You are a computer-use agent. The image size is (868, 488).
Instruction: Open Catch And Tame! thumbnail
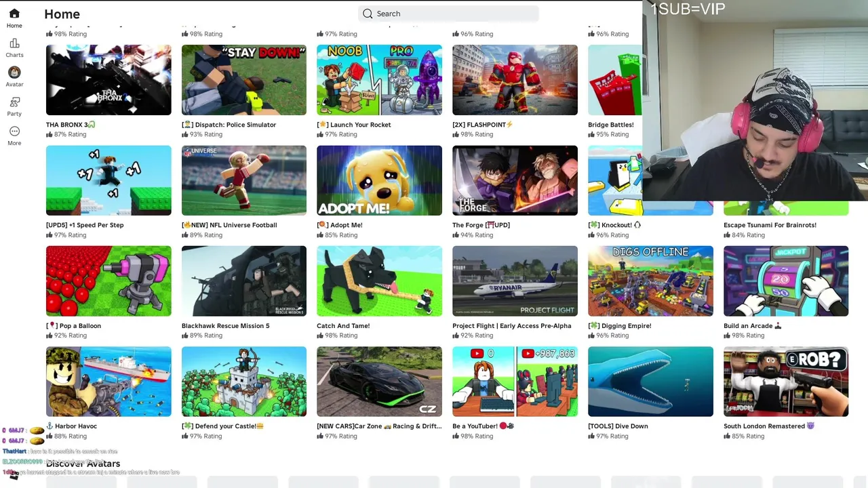(x=379, y=281)
